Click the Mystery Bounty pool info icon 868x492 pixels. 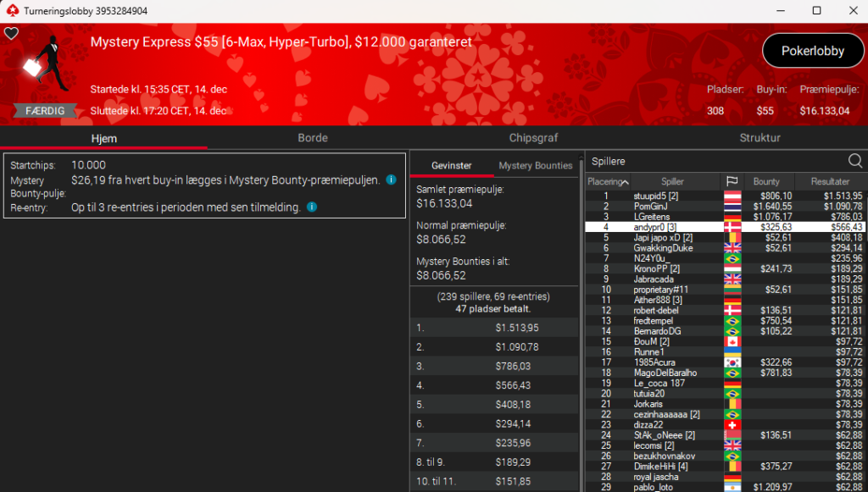(x=391, y=180)
